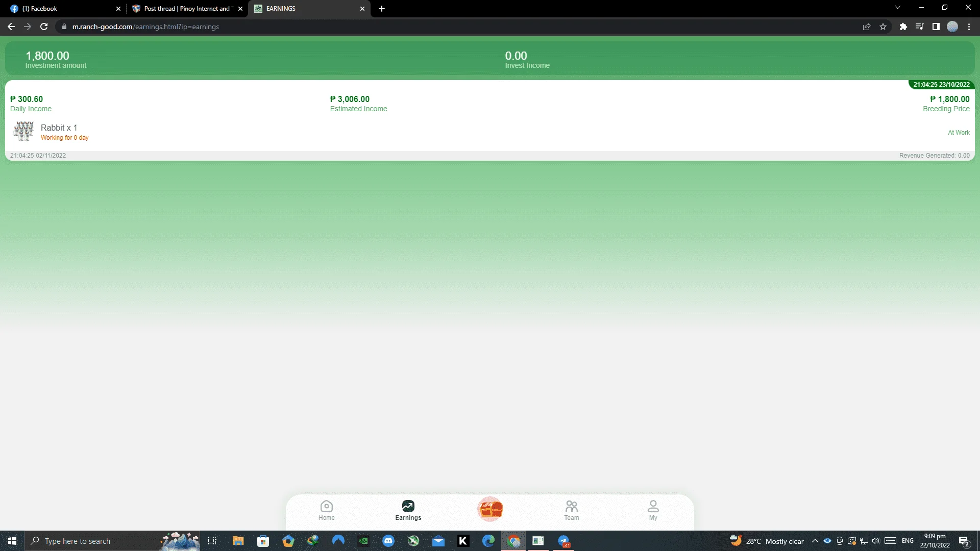Click the browser back arrow

[11, 27]
